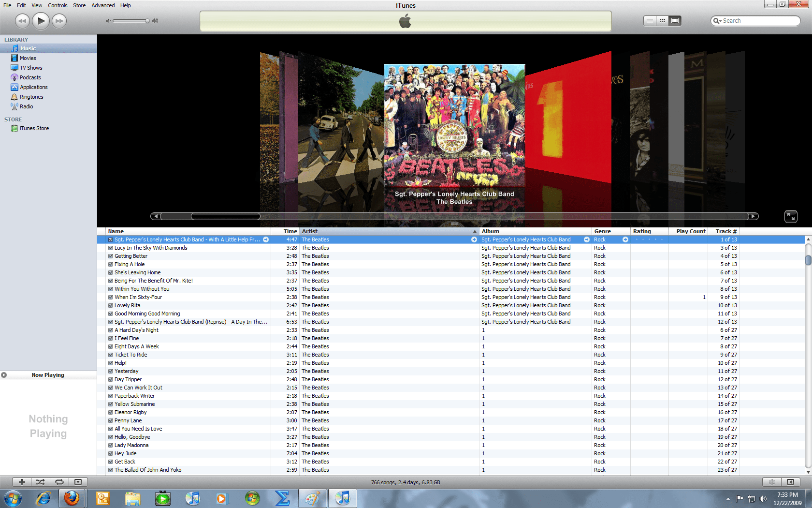Toggle Shuffle mode

pos(41,482)
